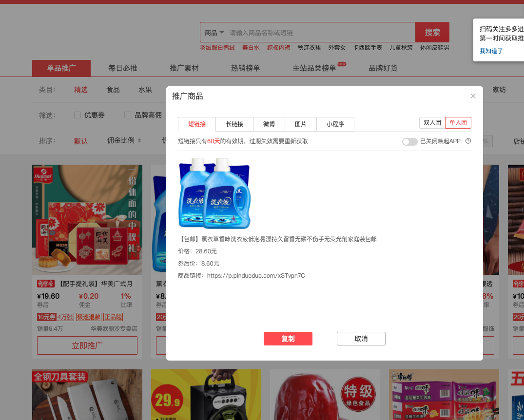Select the 家纺 category
Viewport: 524px width, 420px height.
499,90
